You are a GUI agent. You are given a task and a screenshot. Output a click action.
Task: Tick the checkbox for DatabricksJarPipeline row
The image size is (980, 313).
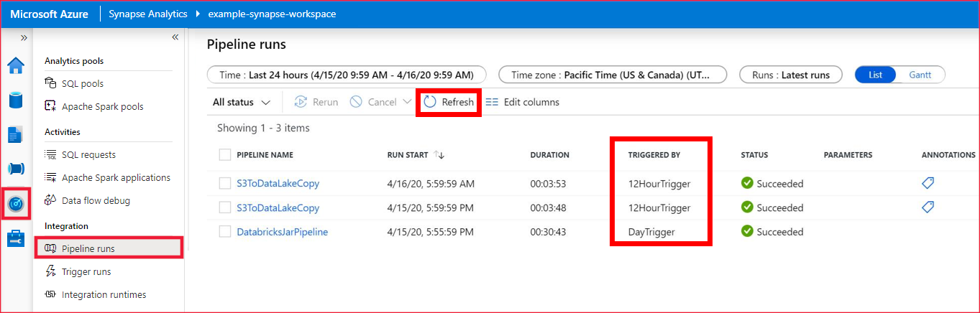point(225,232)
